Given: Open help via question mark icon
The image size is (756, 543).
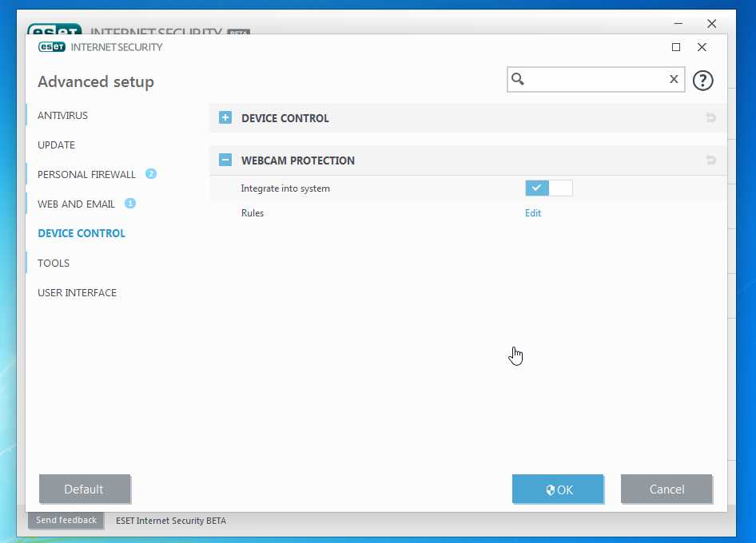Looking at the screenshot, I should (703, 81).
